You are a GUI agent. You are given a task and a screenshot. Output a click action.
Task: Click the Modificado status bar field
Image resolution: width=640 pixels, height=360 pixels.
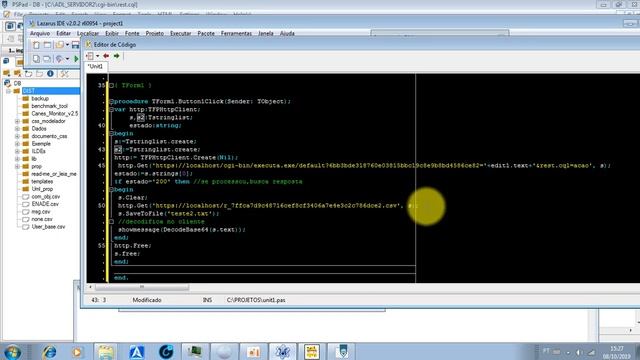(147, 300)
